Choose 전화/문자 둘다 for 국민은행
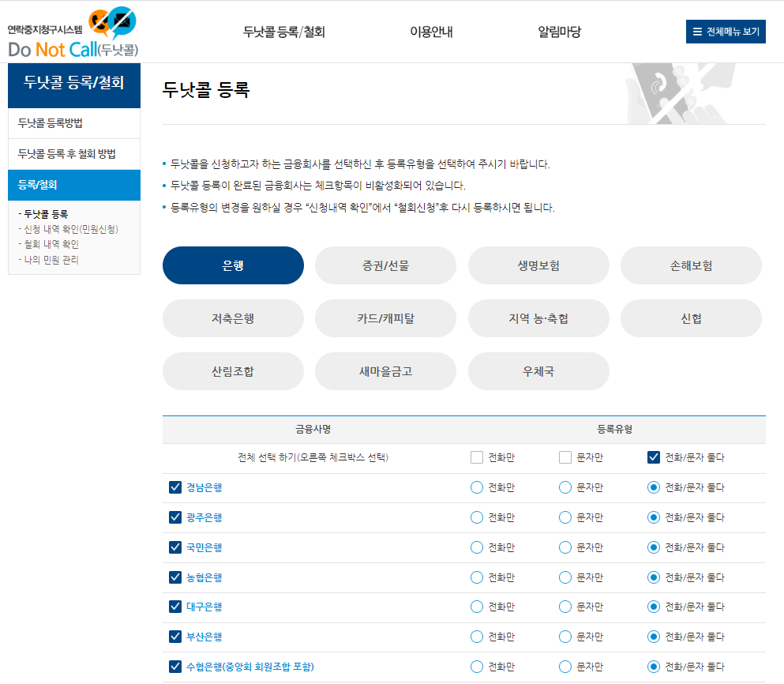Viewport: 784px width, 684px height. coord(654,547)
